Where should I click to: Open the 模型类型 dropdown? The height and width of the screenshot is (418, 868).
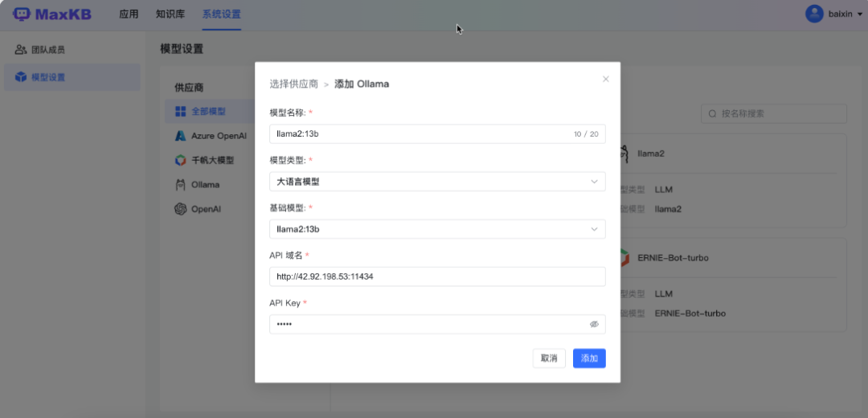click(437, 182)
